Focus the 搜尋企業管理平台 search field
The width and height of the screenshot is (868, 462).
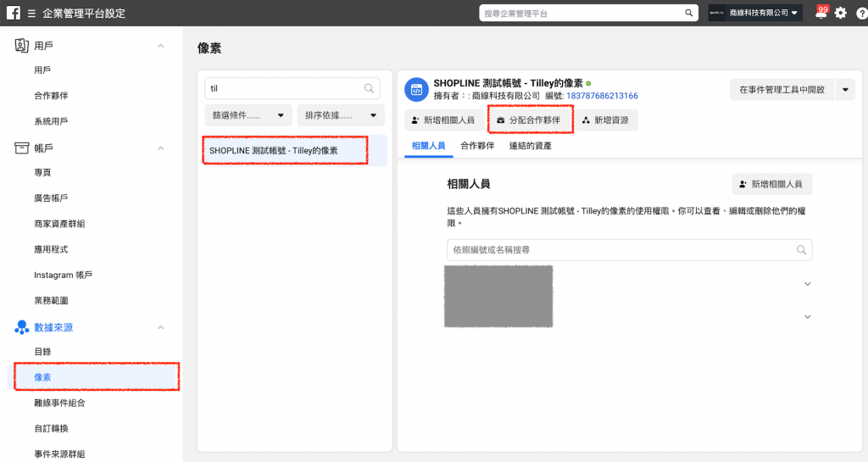point(588,14)
